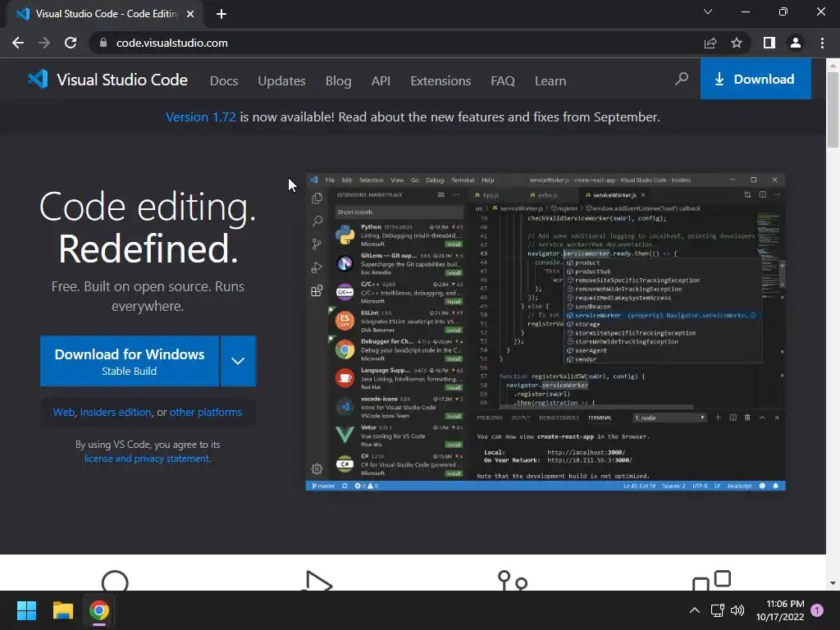The height and width of the screenshot is (630, 840).
Task: Click Download for Windows Stable Build
Action: click(130, 361)
